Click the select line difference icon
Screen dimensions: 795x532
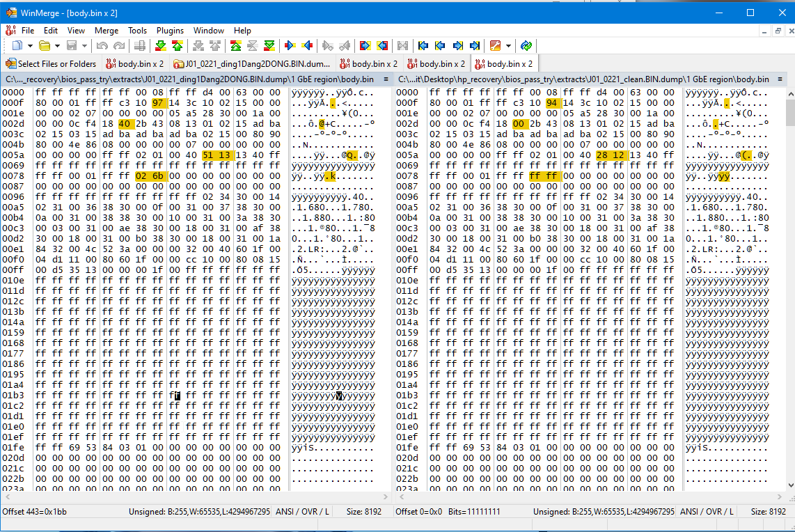click(140, 46)
